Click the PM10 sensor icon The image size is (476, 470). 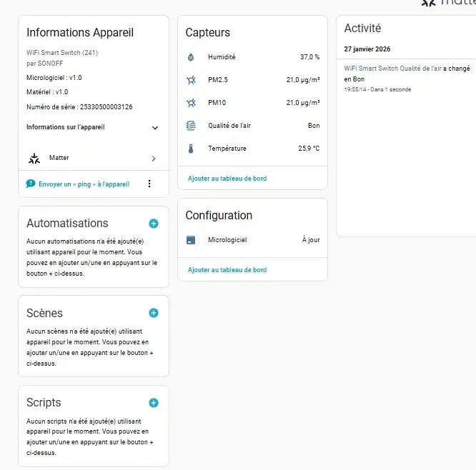[x=191, y=103]
